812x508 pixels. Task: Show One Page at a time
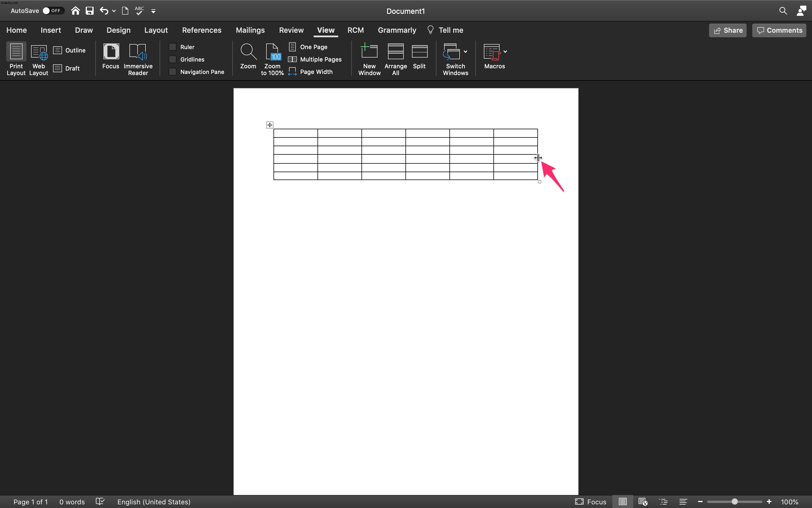point(308,47)
